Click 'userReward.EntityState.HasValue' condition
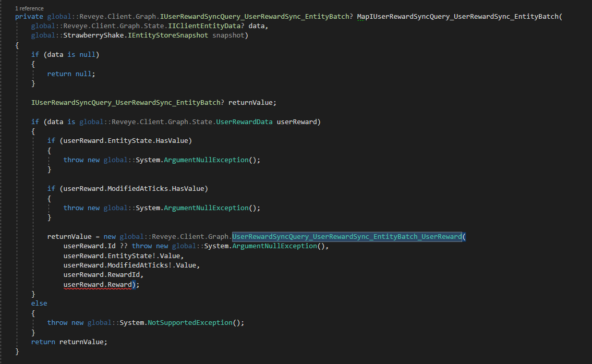Viewport: 592px width, 364px height. coord(126,141)
